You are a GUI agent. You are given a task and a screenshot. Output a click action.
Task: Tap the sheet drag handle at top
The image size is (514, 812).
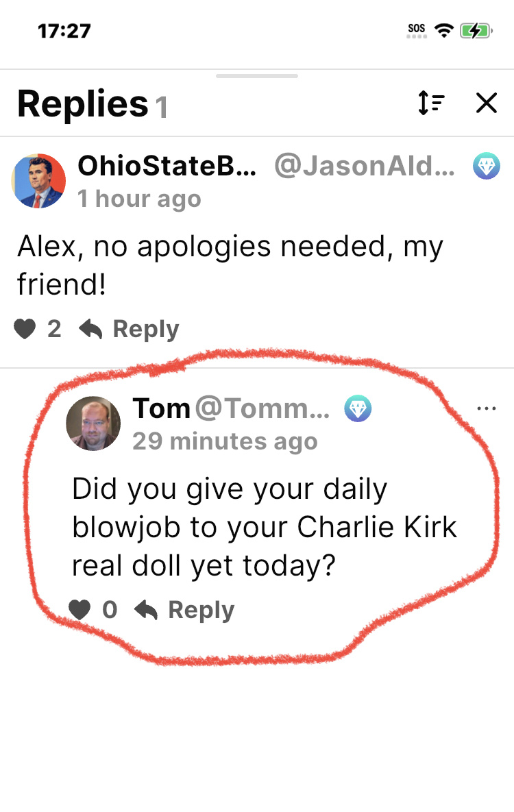[257, 76]
